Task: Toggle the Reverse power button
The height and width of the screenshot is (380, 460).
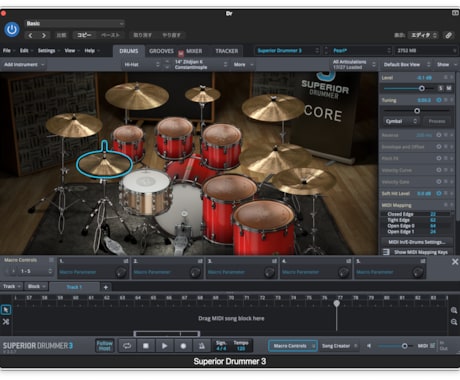Action: point(439,135)
